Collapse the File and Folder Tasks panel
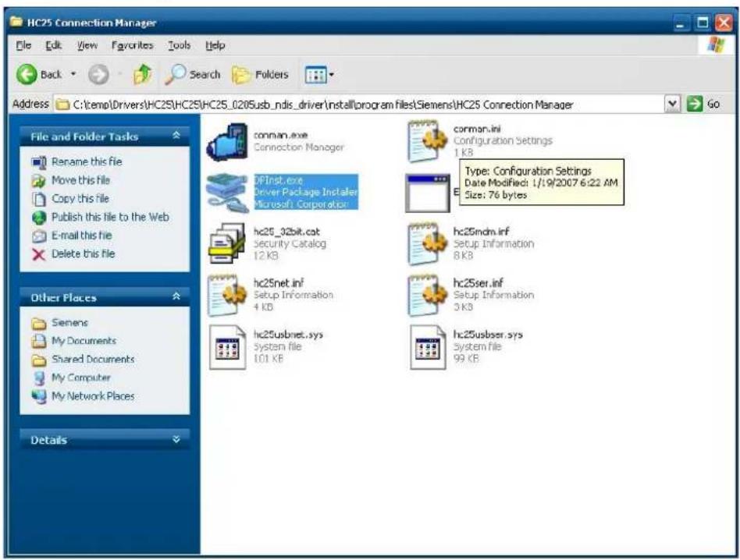740x560 pixels. click(x=176, y=136)
